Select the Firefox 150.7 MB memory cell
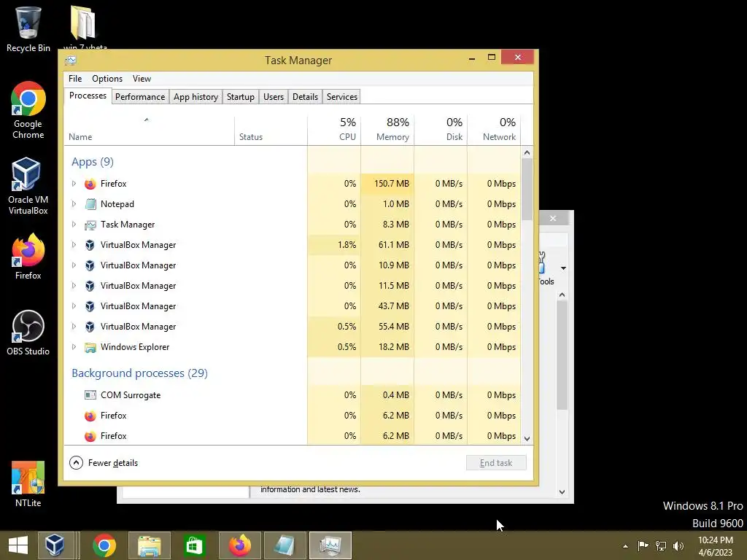The image size is (747, 560). point(387,183)
